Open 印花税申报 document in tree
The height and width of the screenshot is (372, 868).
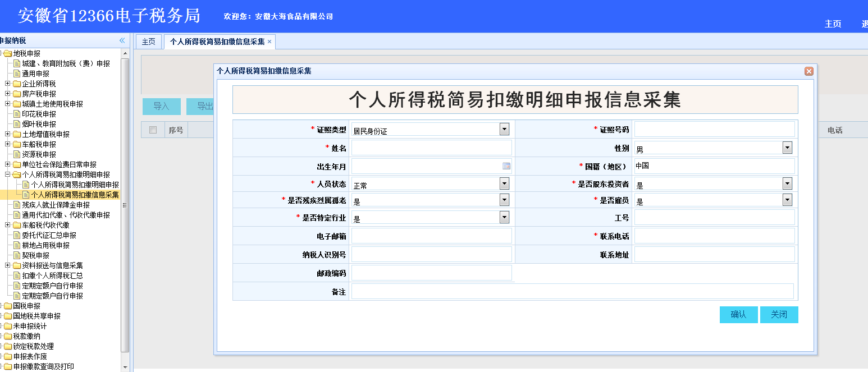(x=39, y=114)
